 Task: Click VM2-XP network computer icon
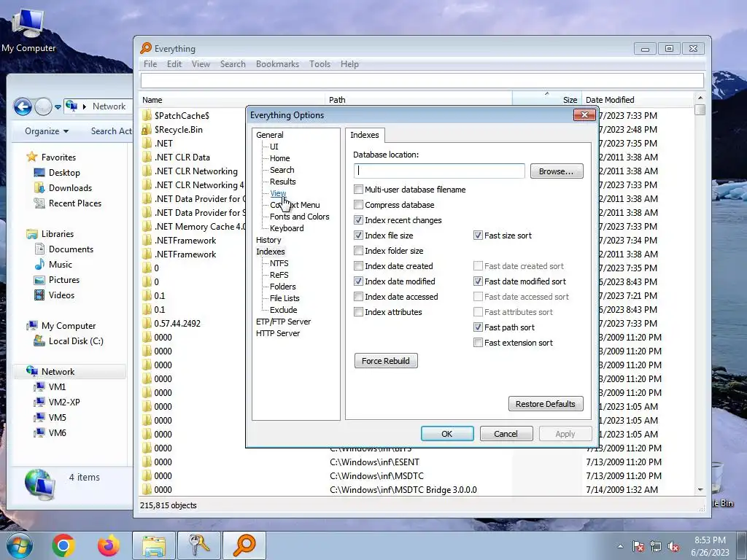coord(39,402)
